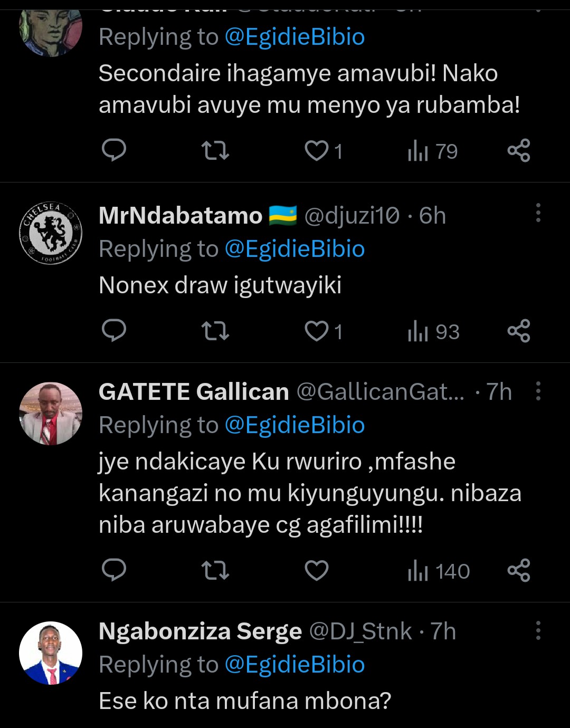570x728 pixels.
Task: Reply to MrNdabatamo's tweet
Action: 113,331
